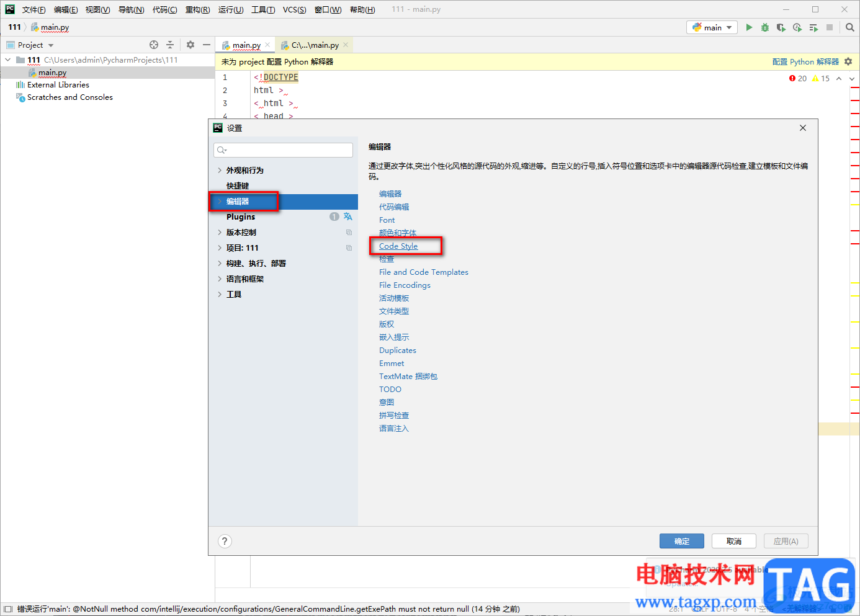This screenshot has width=860, height=616.
Task: Jump to next highlighted error
Action: 852,79
